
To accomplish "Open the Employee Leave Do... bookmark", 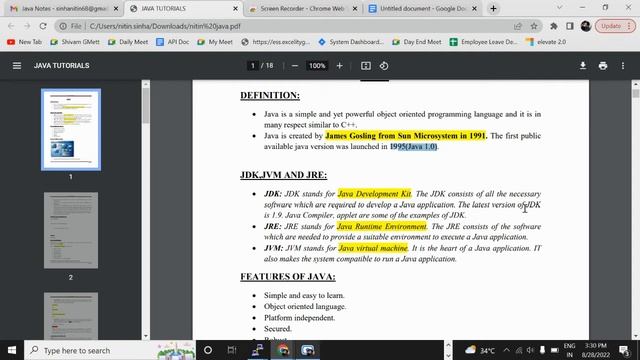I will (484, 42).
